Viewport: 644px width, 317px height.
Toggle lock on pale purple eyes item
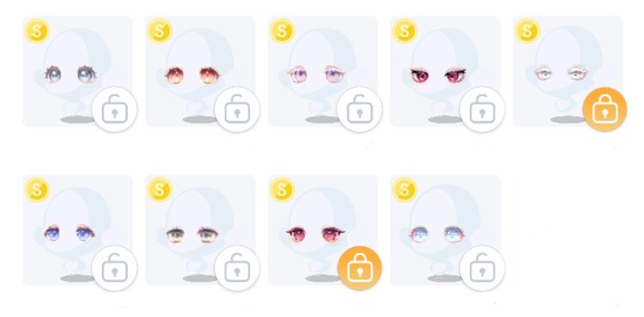click(360, 109)
